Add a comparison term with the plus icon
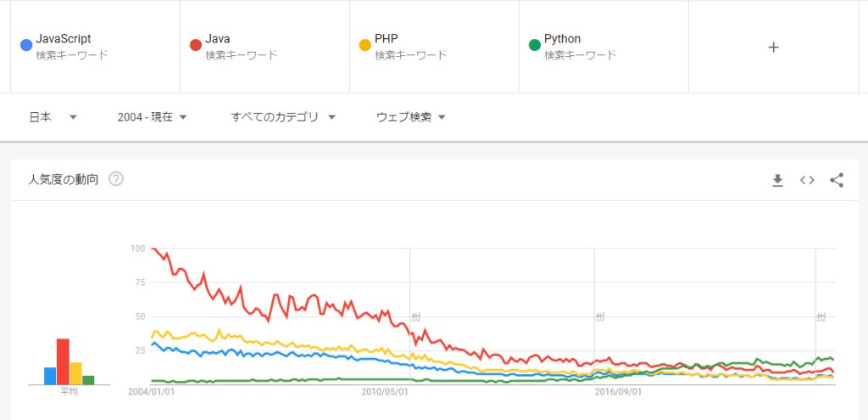This screenshot has height=420, width=868. tap(773, 48)
